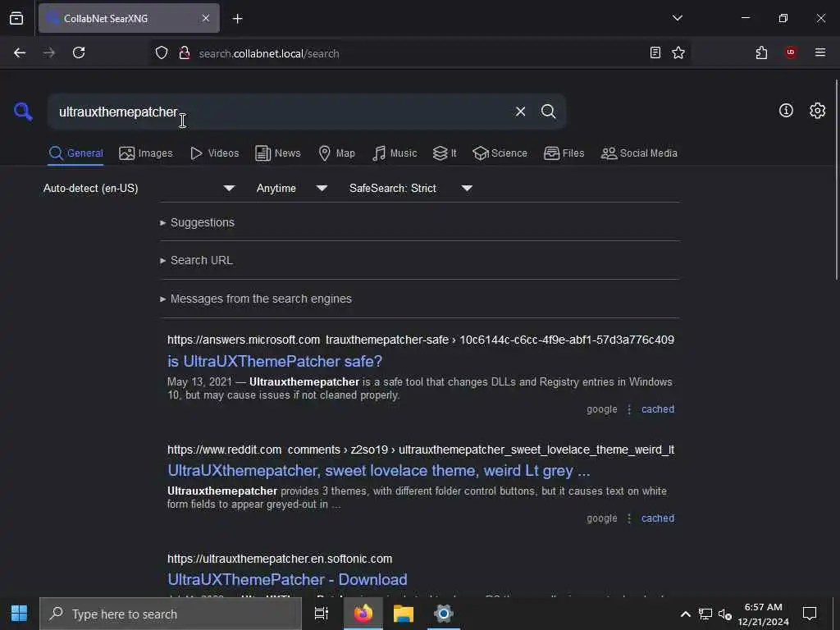
Task: Open Firefox hamburger application menu
Action: [x=819, y=52]
